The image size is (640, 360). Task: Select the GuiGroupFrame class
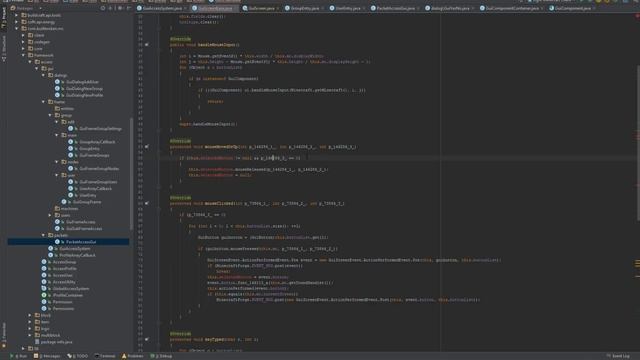(x=87, y=202)
